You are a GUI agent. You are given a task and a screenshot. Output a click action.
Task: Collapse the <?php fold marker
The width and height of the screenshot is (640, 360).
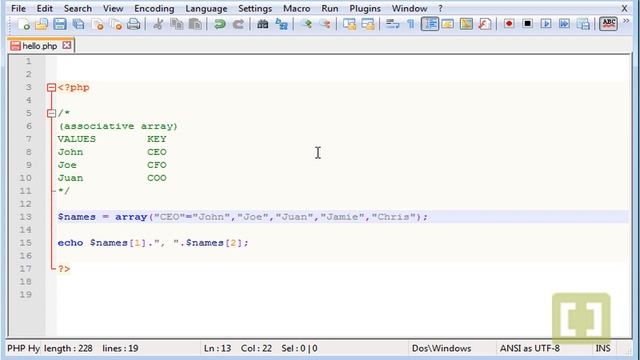click(x=51, y=87)
